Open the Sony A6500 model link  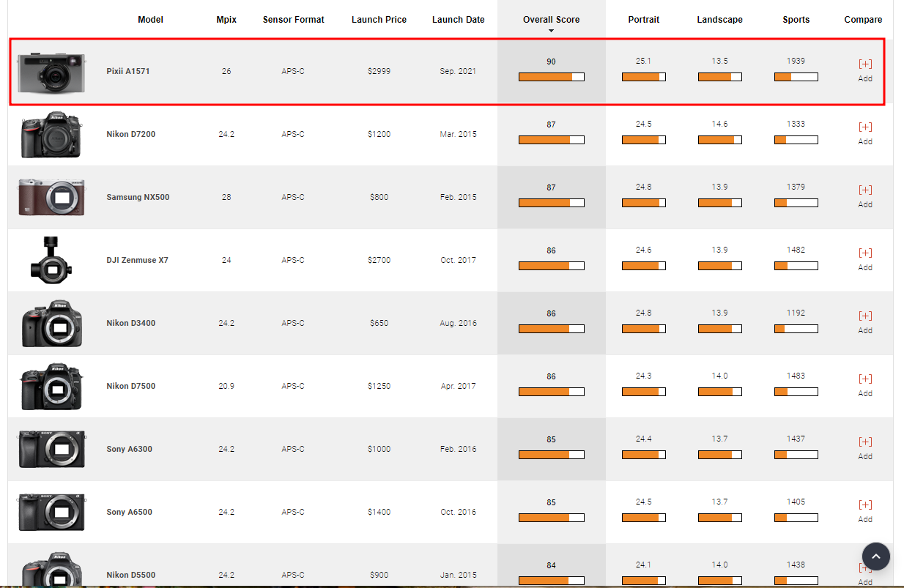[129, 512]
